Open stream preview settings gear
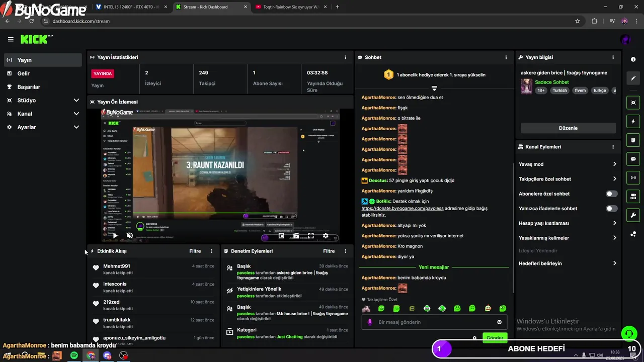The image size is (644, 362). pos(326,235)
